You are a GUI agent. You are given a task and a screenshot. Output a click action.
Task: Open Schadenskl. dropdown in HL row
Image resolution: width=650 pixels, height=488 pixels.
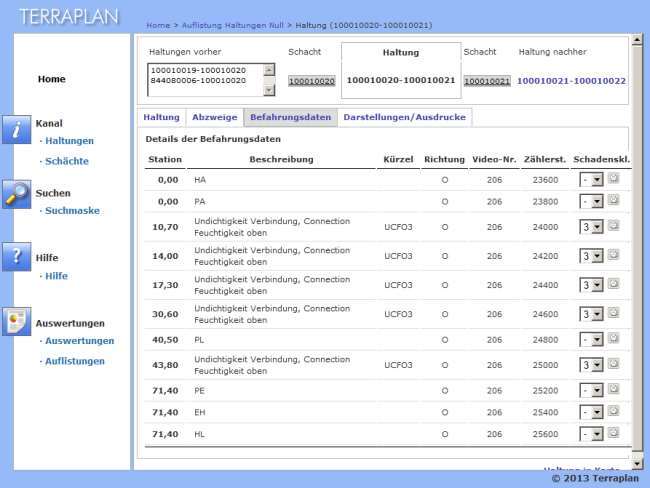pyautogui.click(x=592, y=434)
